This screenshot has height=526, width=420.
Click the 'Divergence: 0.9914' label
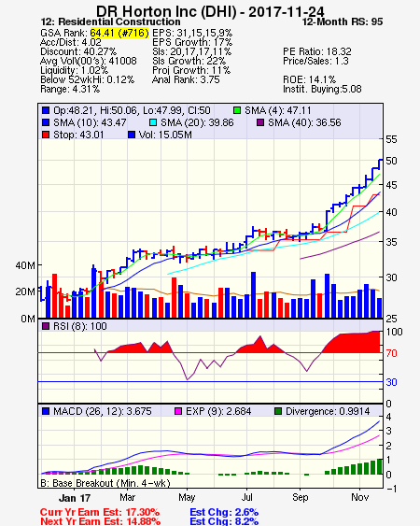(x=328, y=412)
